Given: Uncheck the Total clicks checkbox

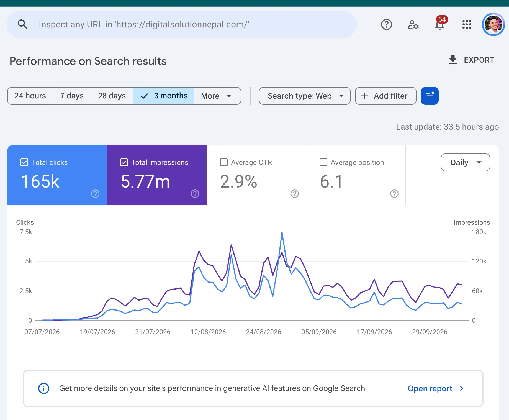Looking at the screenshot, I should tap(24, 162).
